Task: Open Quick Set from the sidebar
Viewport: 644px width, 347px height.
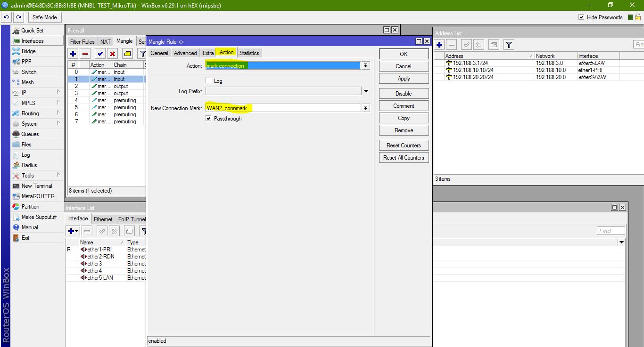Action: (x=32, y=31)
